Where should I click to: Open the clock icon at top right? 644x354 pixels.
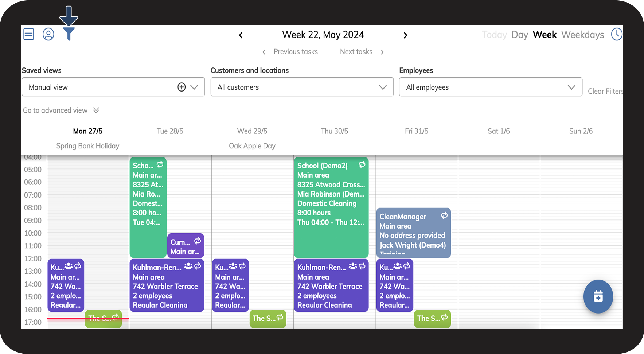[x=616, y=35]
